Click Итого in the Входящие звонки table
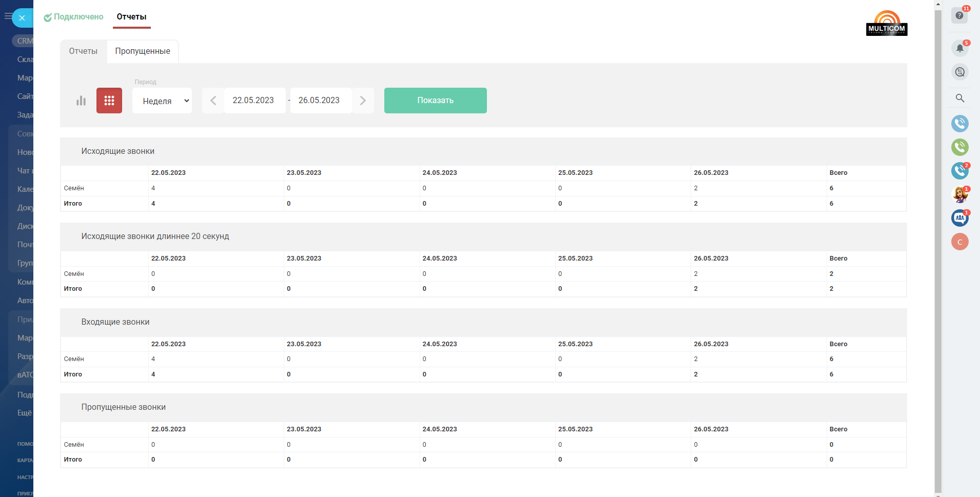980x497 pixels. pyautogui.click(x=73, y=374)
